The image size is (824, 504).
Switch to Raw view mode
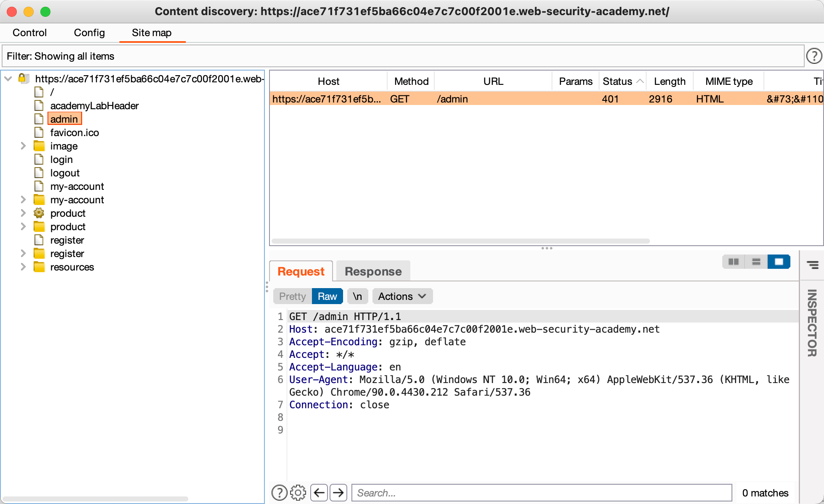327,297
